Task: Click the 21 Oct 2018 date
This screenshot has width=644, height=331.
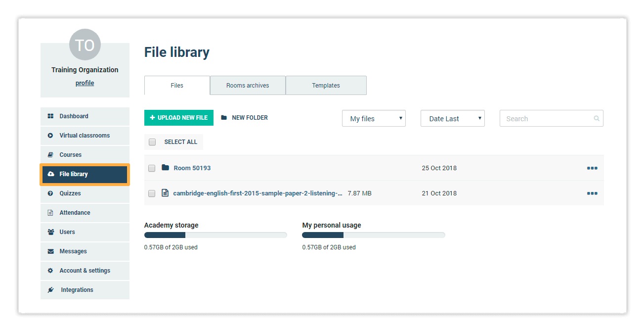Action: pyautogui.click(x=439, y=193)
